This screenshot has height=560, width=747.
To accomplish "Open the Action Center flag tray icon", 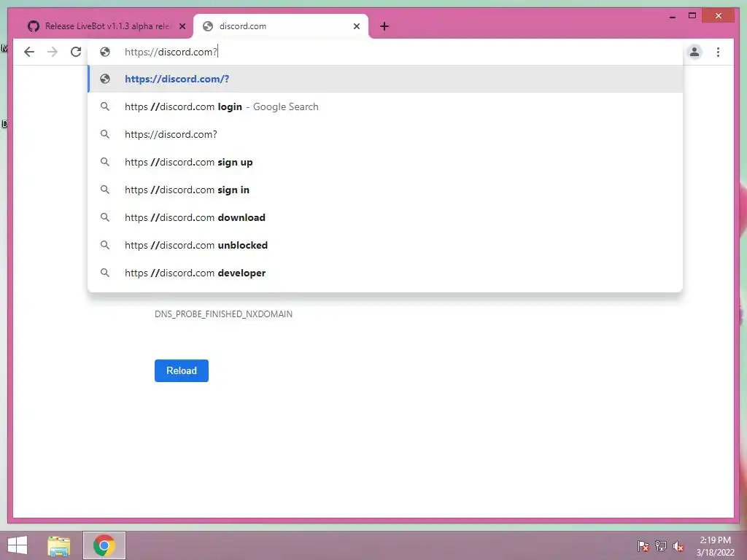I will [x=643, y=545].
